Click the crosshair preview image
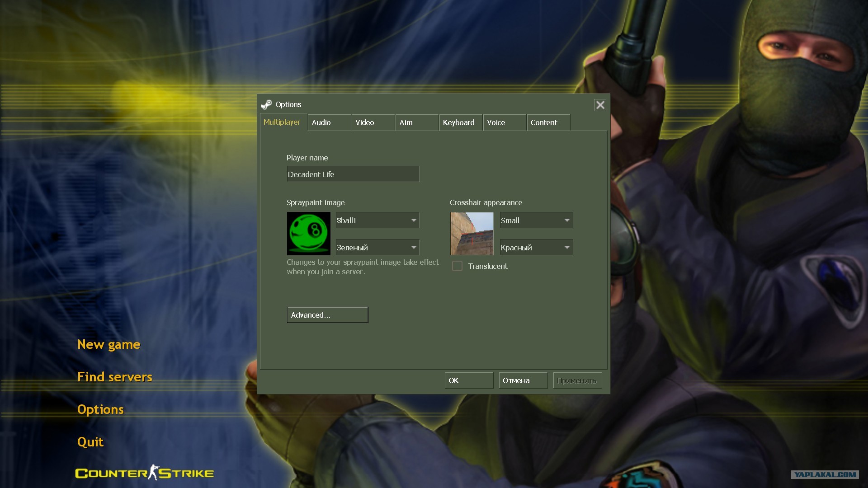Image resolution: width=868 pixels, height=488 pixels. click(472, 234)
